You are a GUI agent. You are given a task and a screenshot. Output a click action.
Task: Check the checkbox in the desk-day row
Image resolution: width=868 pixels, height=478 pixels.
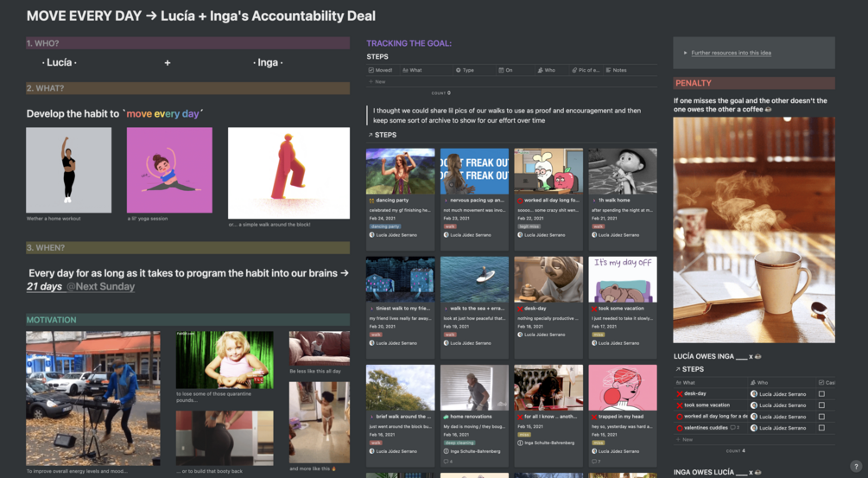821,394
